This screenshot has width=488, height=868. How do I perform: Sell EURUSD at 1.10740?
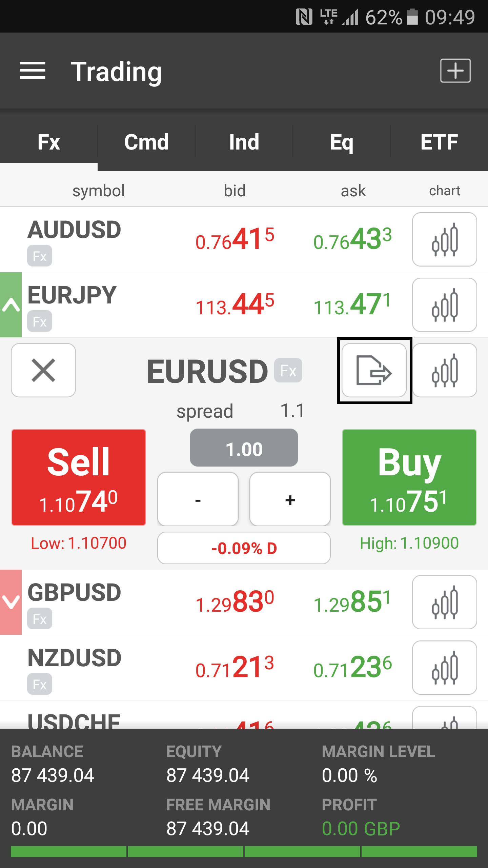[79, 477]
